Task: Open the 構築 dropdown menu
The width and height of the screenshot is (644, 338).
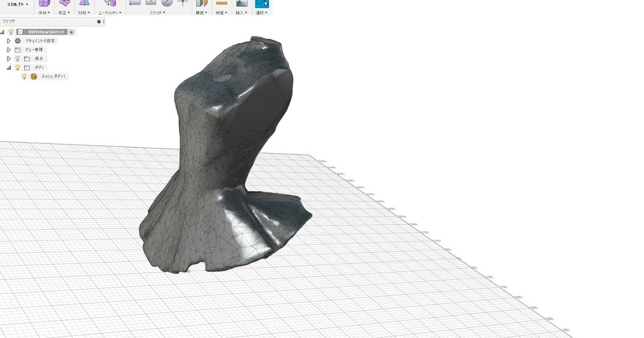Action: click(x=202, y=12)
